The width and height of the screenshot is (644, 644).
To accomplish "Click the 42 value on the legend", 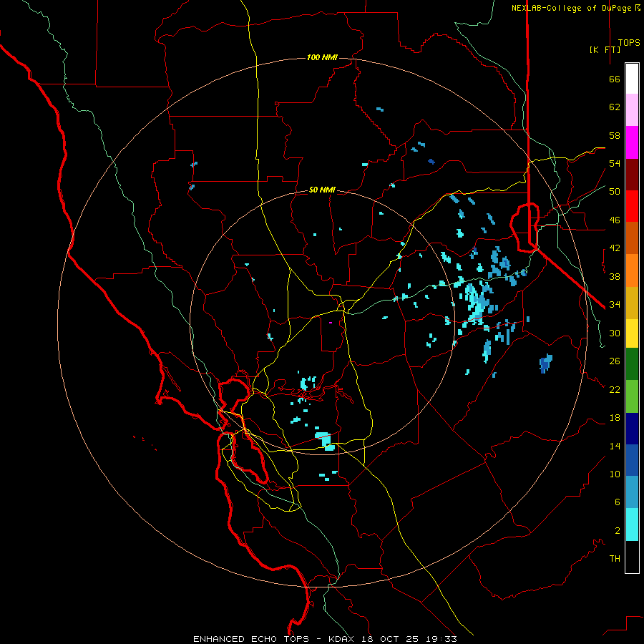I will tap(615, 248).
